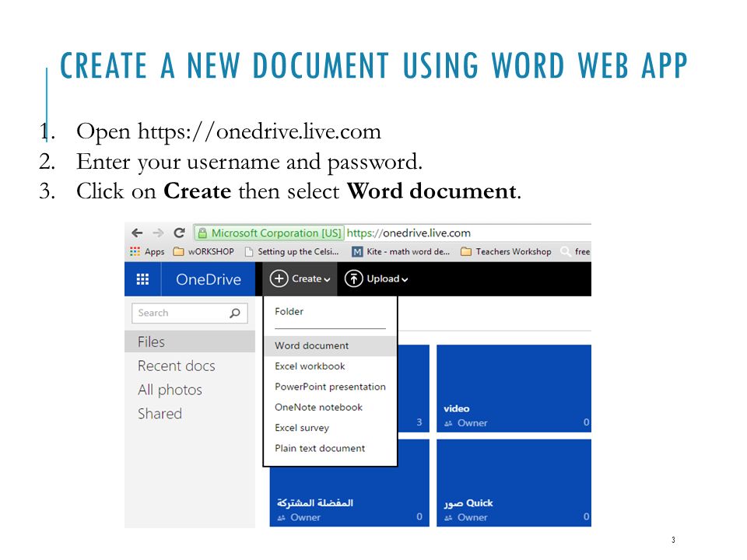Reload the page with refresh icon
The height and width of the screenshot is (560, 747).
[179, 233]
